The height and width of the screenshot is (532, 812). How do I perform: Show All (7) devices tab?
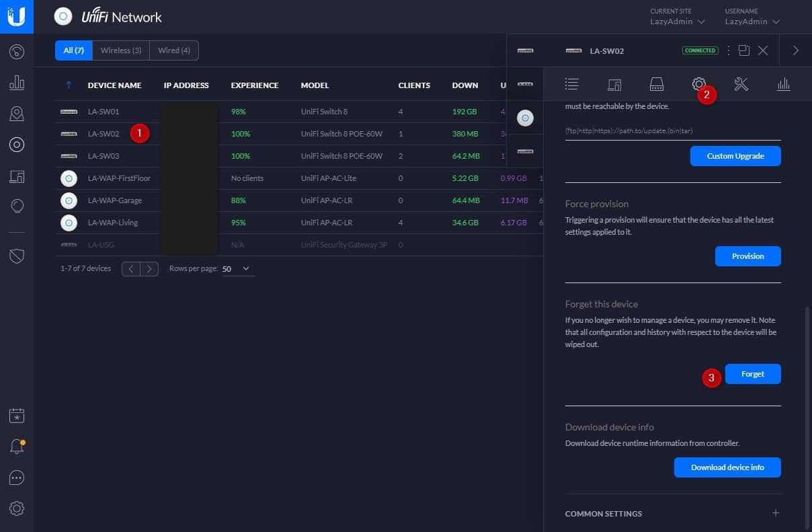tap(74, 50)
